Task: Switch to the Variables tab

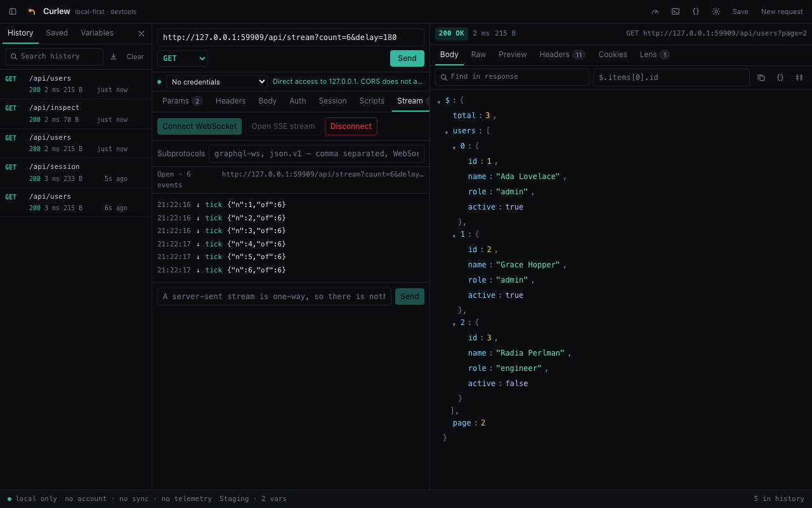Action: tap(97, 33)
